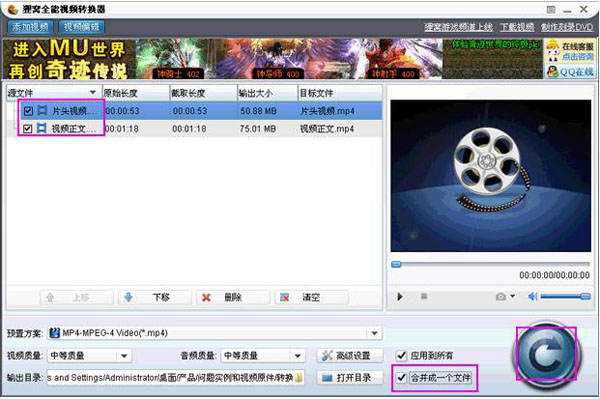Click the preview seek bar handle
This screenshot has height=399, width=600.
(x=396, y=264)
